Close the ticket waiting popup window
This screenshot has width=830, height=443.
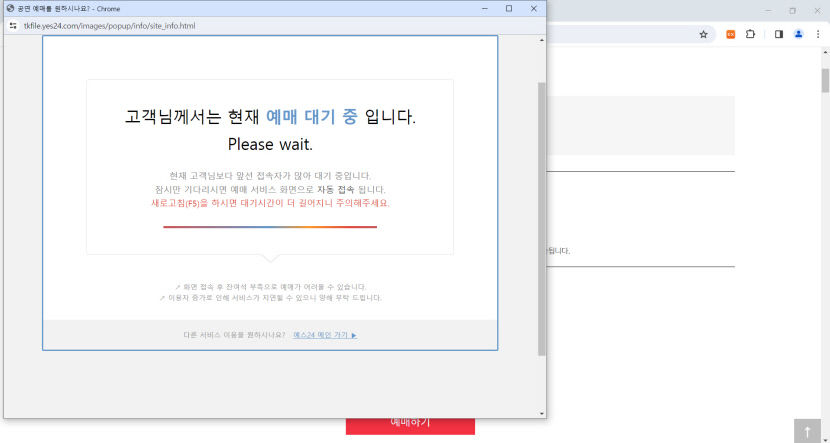[x=533, y=8]
